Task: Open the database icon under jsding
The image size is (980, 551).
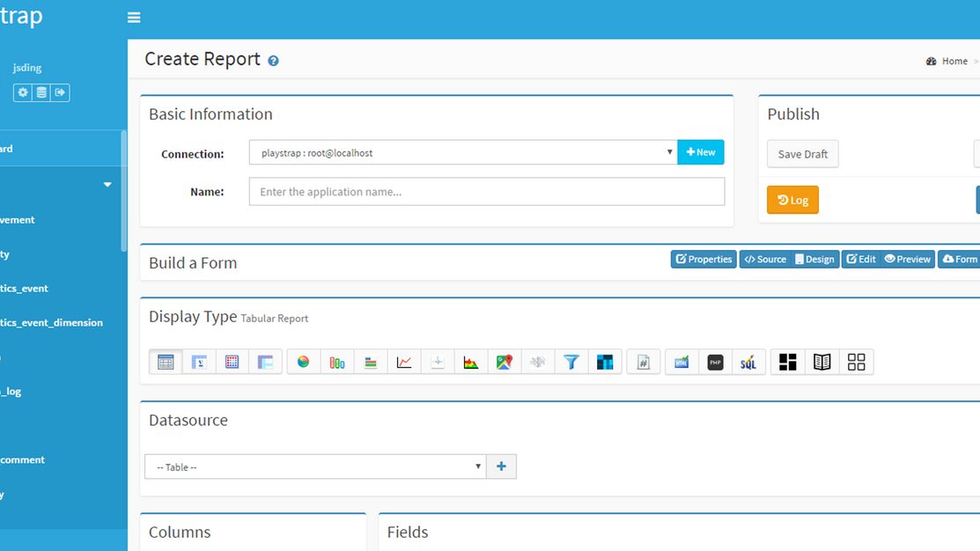Action: pos(41,92)
